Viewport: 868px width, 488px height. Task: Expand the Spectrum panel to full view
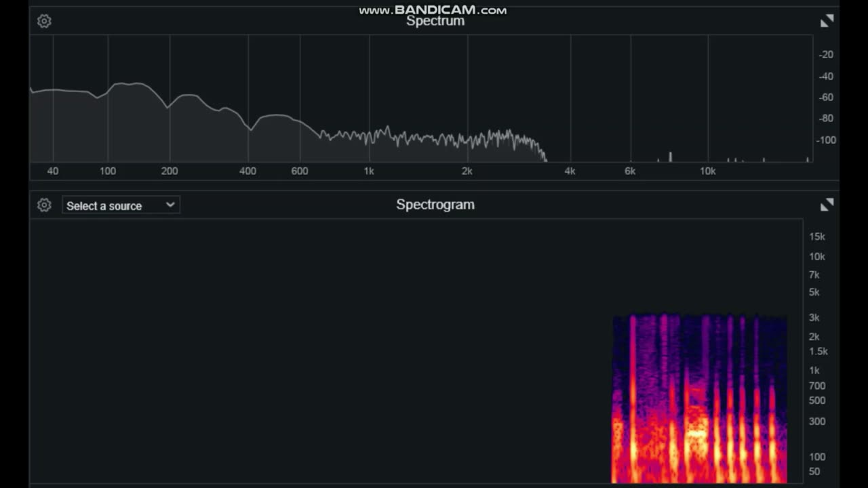point(827,22)
